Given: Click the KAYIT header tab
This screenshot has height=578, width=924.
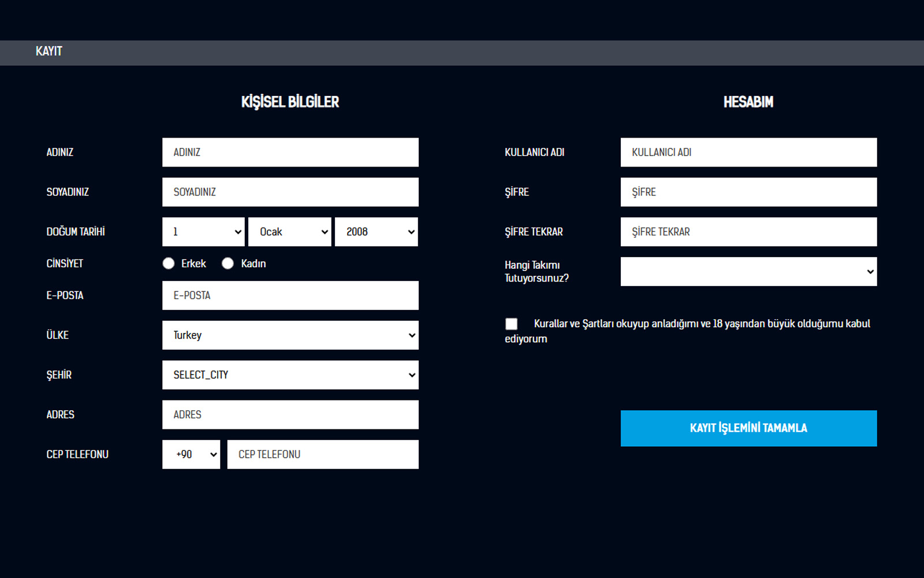Looking at the screenshot, I should 49,51.
